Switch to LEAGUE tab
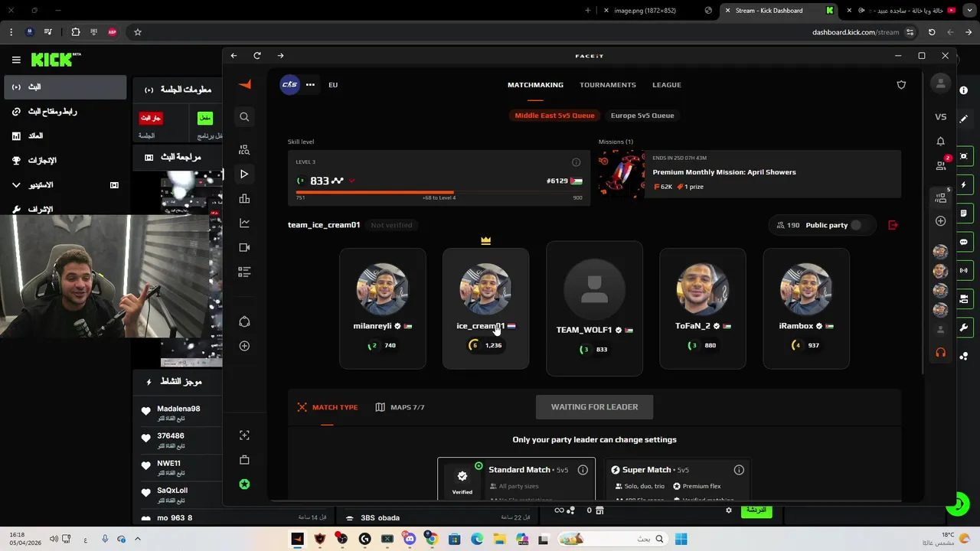980x551 pixels. pyautogui.click(x=666, y=85)
